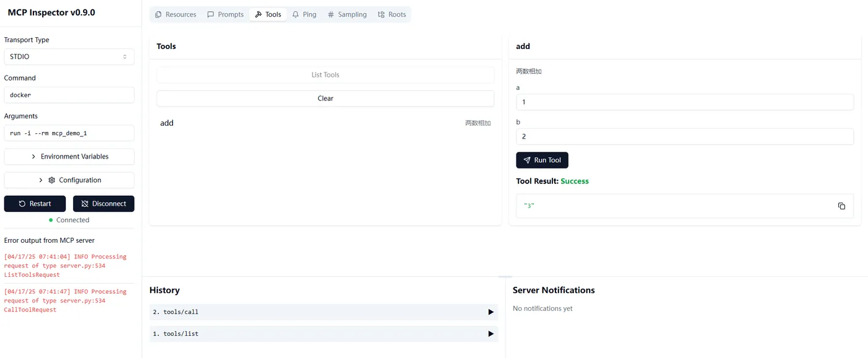Screen dimensions: 868x358
Task: Open the Resources tab
Action: click(x=175, y=14)
